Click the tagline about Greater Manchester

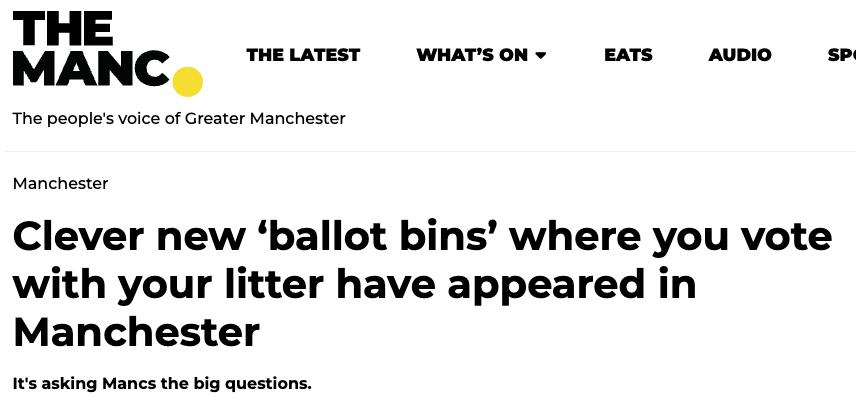point(179,118)
